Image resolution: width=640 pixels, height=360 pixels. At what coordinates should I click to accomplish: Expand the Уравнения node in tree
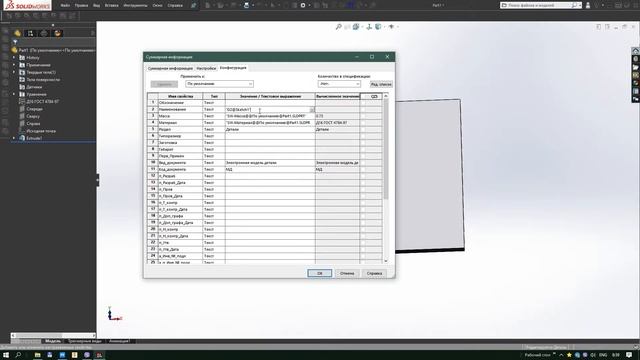click(x=14, y=94)
